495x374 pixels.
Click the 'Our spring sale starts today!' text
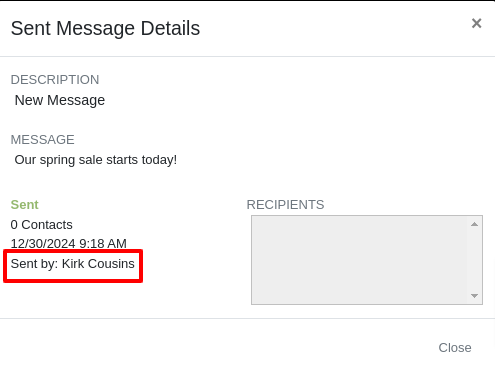[x=96, y=160]
